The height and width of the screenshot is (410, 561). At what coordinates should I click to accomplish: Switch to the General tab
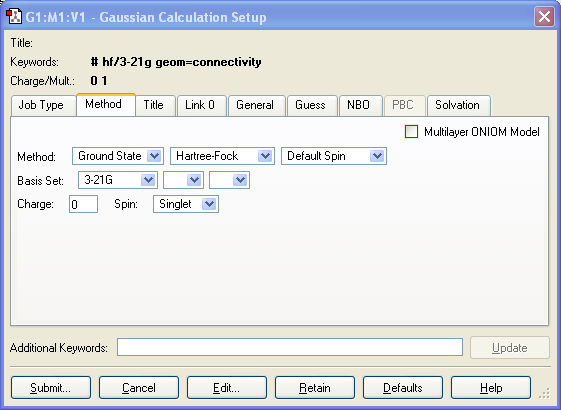pyautogui.click(x=257, y=105)
